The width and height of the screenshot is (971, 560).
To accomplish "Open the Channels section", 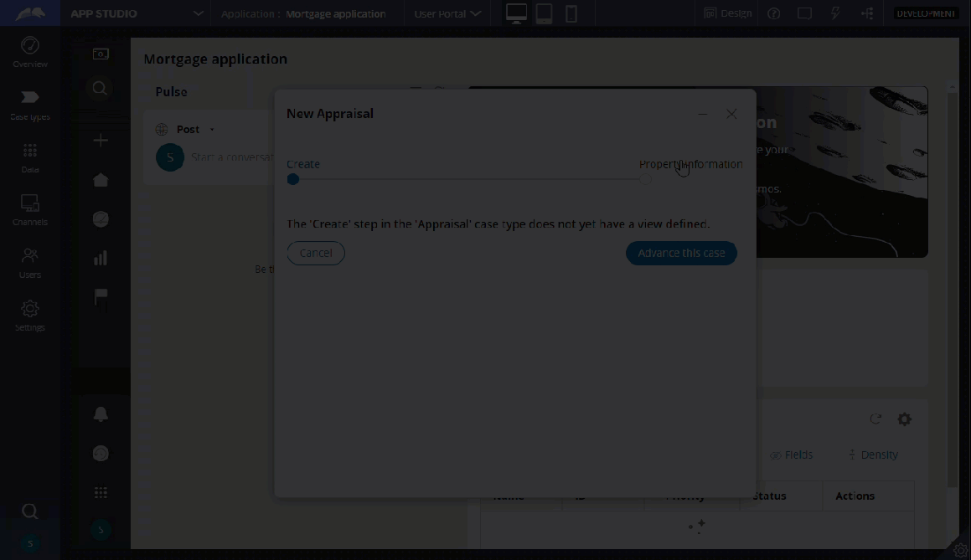I will (x=29, y=210).
